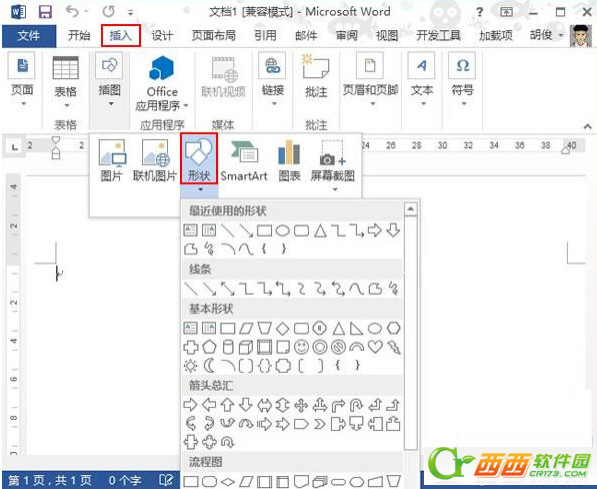
Task: Select the smiley face shape
Action: (x=301, y=347)
